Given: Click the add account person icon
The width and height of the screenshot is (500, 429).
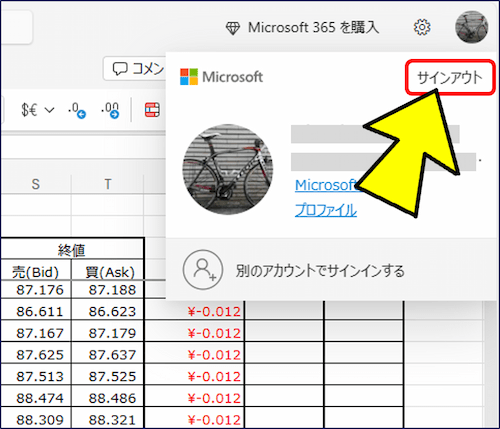Looking at the screenshot, I should click(x=203, y=270).
